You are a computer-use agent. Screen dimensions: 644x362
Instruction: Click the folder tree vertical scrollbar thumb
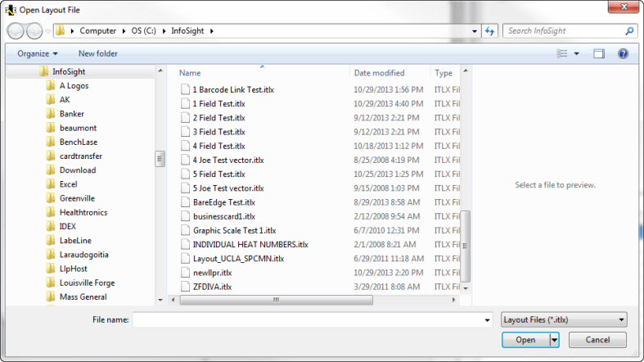(x=160, y=159)
